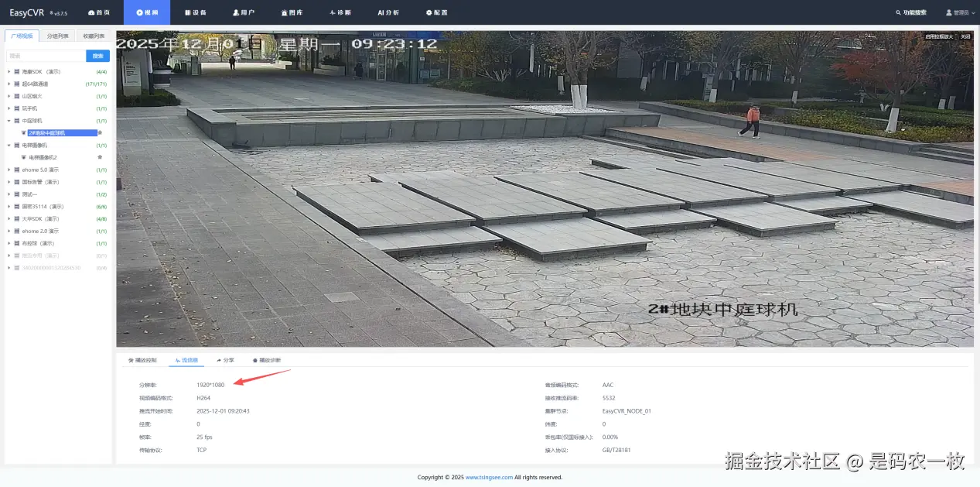Viewport: 980px width, 487px height.
Task: Expand the 国密35114（演示）node
Action: [x=9, y=207]
